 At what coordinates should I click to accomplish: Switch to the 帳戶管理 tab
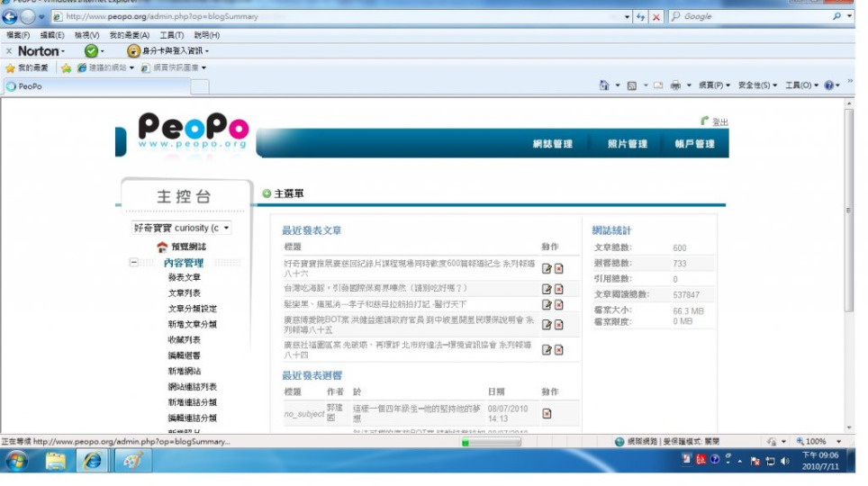click(694, 144)
